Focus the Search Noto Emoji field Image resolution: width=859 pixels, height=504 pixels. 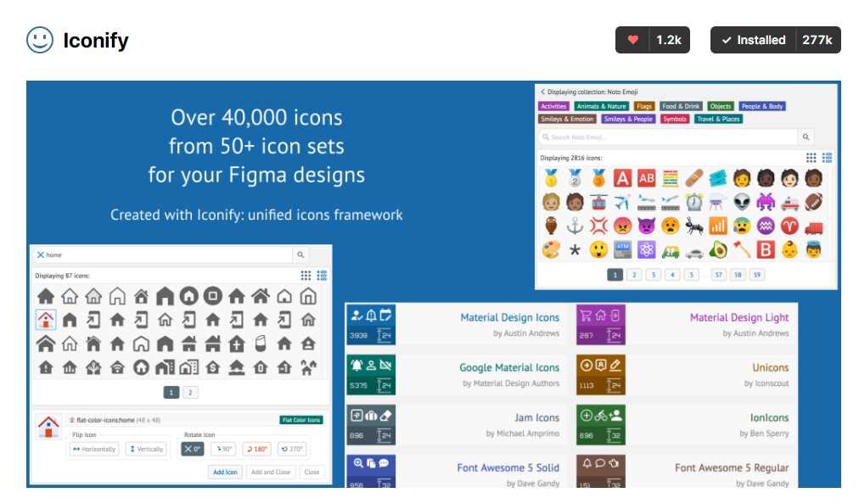[x=668, y=137]
